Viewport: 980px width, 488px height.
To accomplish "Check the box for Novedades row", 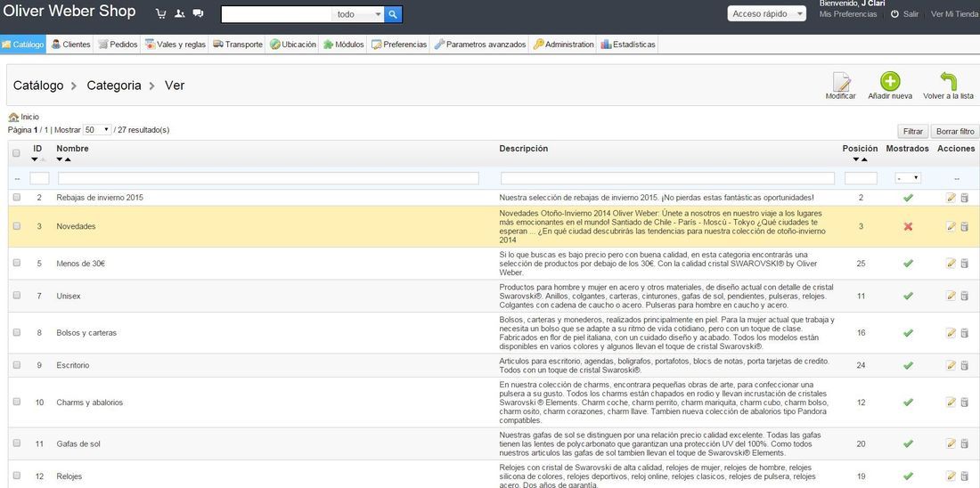I will tap(17, 225).
